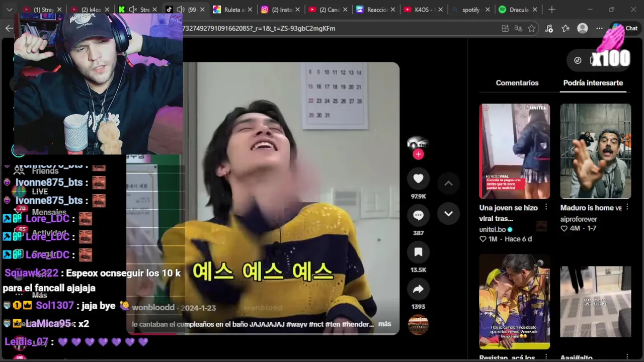Click chat username Sol1307

54,306
